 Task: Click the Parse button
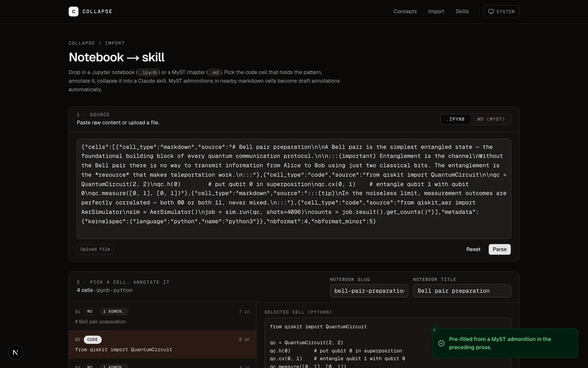click(499, 249)
